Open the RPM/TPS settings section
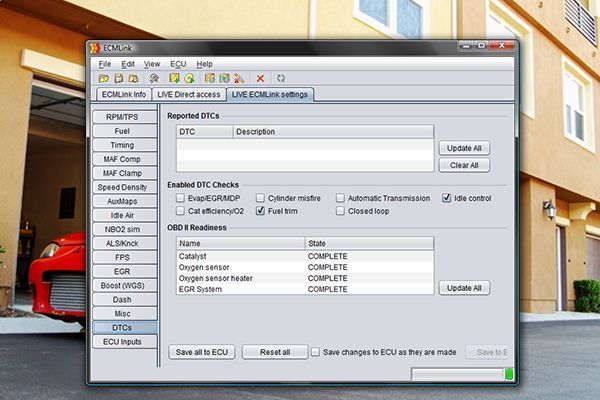 [x=125, y=117]
